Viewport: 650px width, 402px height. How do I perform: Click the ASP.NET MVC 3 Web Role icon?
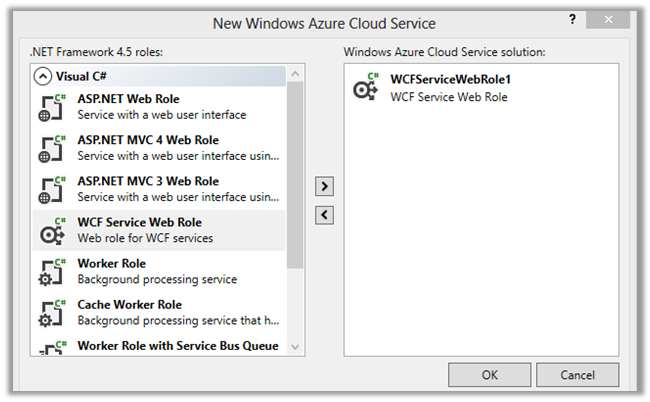pyautogui.click(x=52, y=189)
